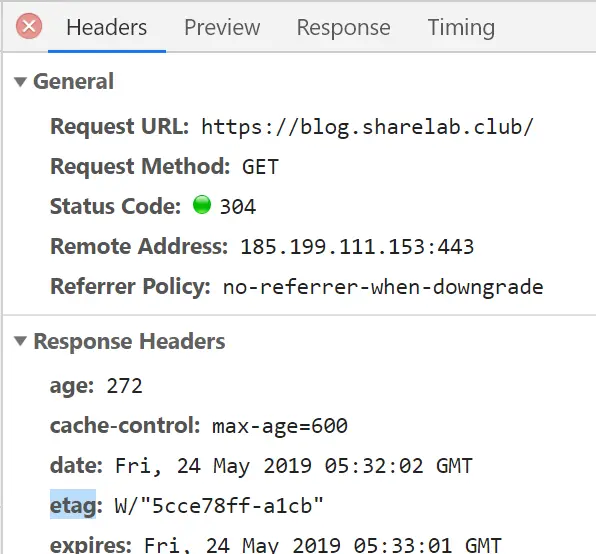This screenshot has height=554, width=596.
Task: Select the date header value
Action: click(x=293, y=466)
